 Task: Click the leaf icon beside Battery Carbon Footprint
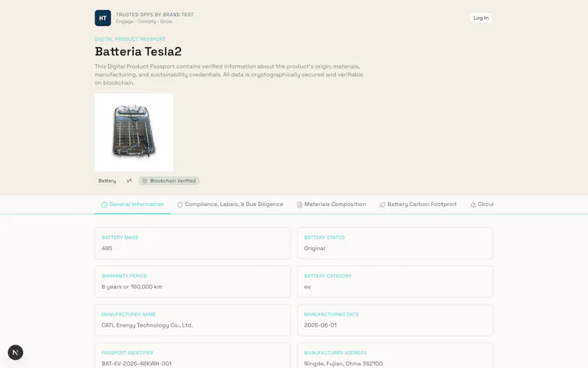point(382,205)
